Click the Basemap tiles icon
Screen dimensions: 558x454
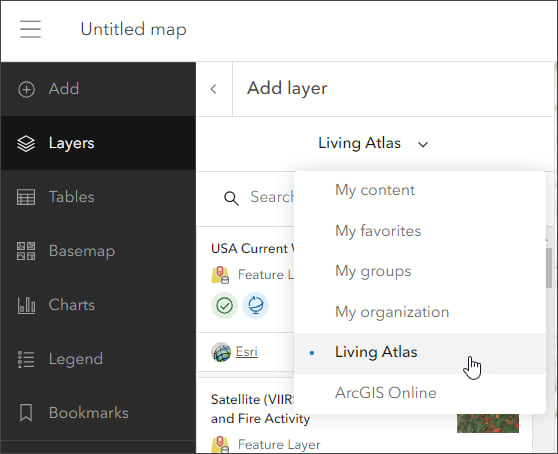26,251
